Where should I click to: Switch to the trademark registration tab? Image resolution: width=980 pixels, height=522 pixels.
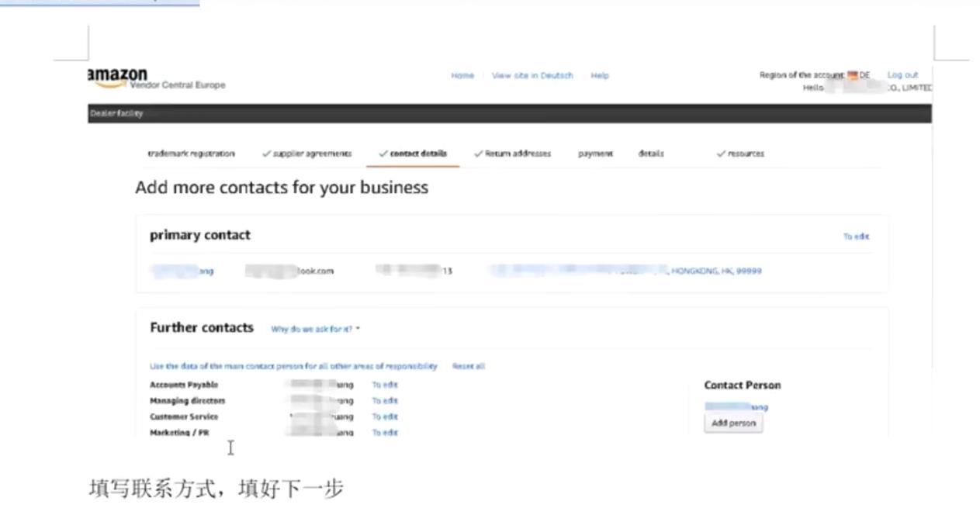(191, 154)
